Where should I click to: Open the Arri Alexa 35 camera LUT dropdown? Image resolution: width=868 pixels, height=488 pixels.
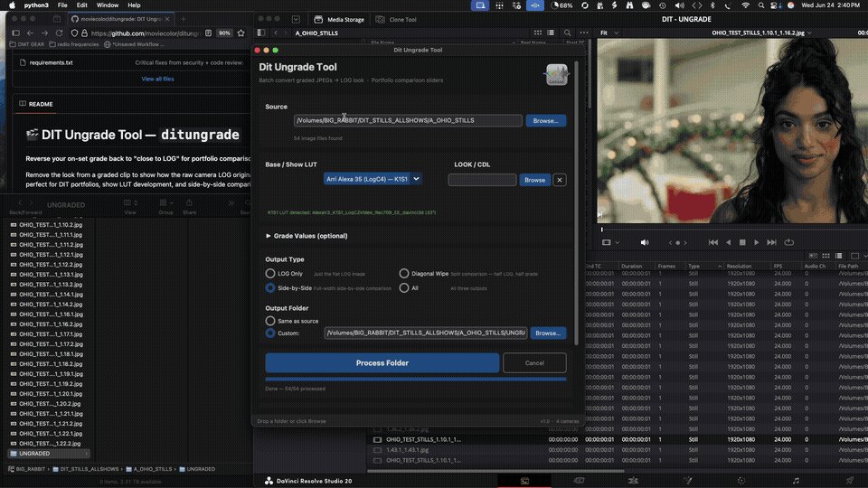(373, 179)
